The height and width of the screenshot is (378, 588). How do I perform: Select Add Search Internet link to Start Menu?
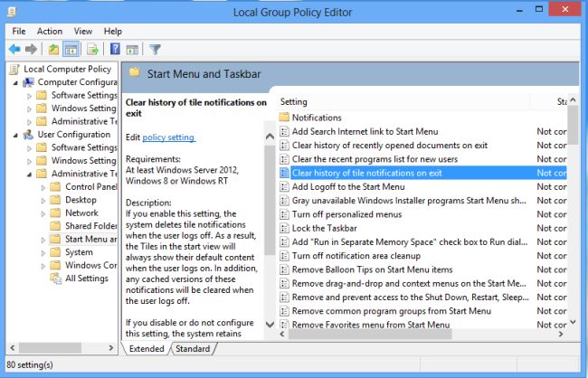tap(423, 132)
